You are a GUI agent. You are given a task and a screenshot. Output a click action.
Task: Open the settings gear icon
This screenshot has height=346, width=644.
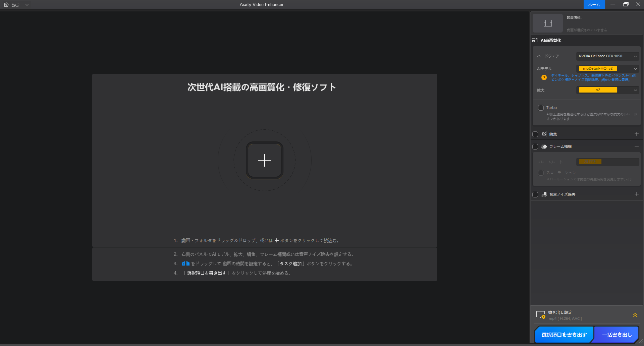click(x=6, y=5)
